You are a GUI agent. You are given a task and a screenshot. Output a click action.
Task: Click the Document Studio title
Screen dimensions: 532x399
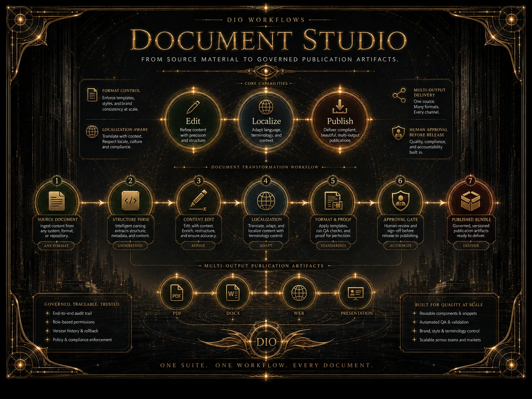point(268,40)
